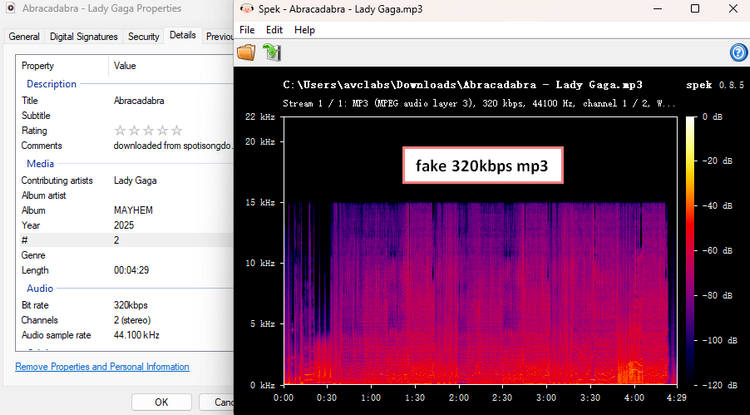Switch to the General tab in Properties
The image size is (750, 415).
coord(24,36)
